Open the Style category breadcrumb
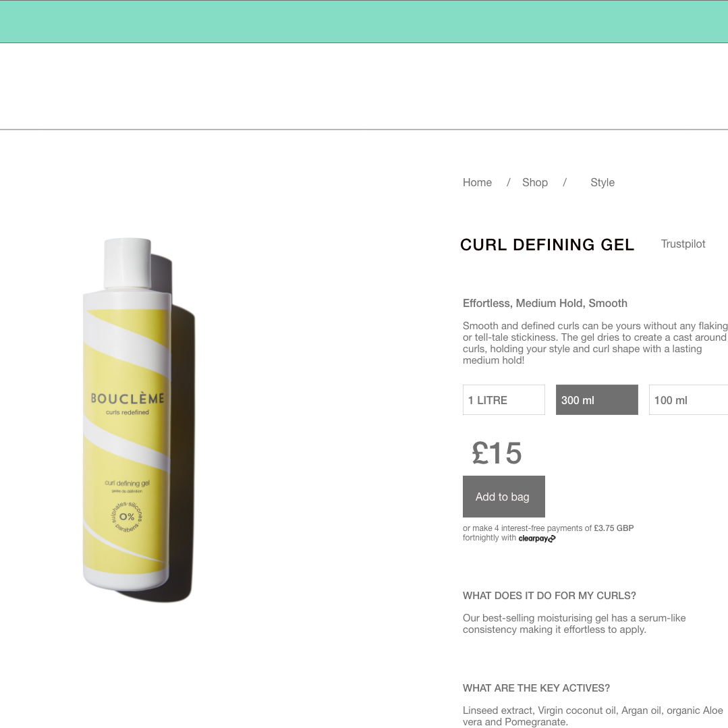728x728 pixels. (603, 182)
